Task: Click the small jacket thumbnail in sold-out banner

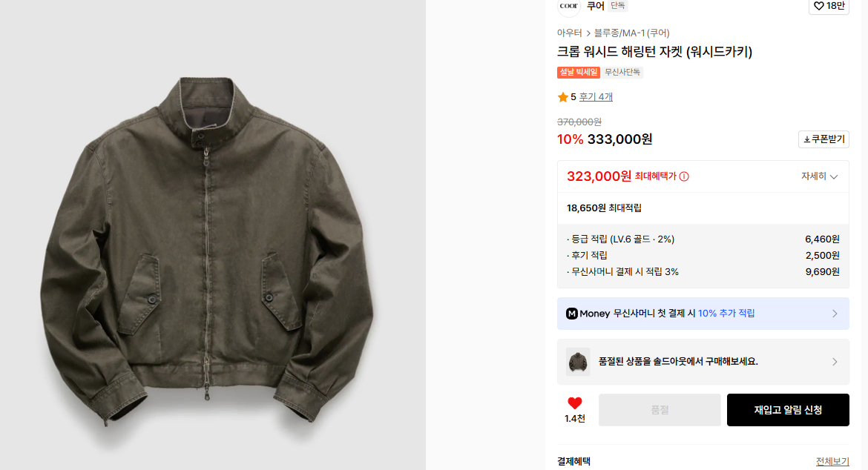Action: pos(578,362)
